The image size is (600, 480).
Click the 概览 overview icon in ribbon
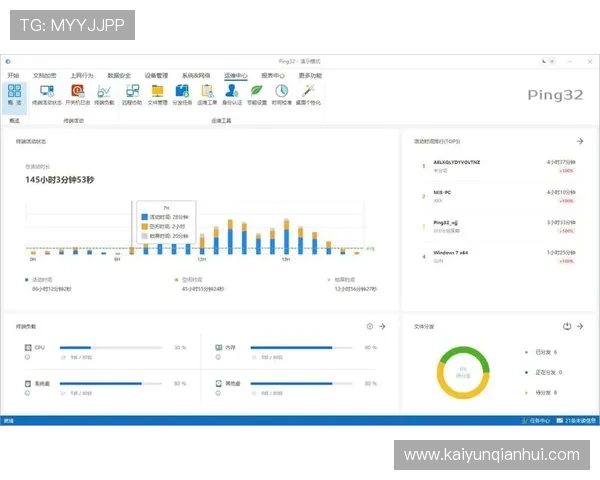(x=14, y=94)
